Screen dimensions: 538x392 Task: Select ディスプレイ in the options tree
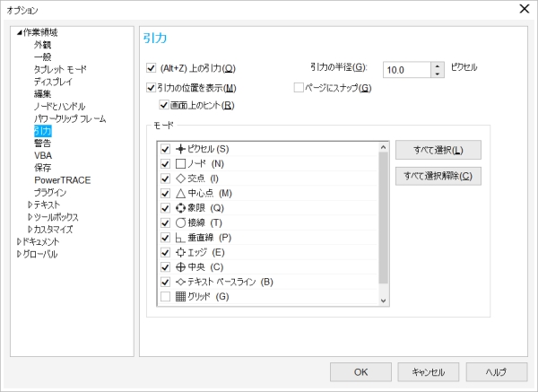pos(55,82)
